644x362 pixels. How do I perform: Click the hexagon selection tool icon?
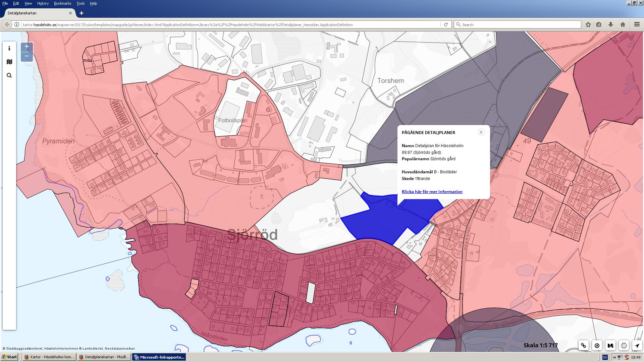(624, 345)
